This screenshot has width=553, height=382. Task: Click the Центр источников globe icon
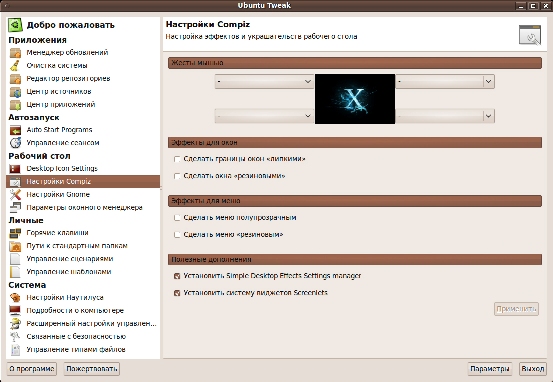[15, 92]
